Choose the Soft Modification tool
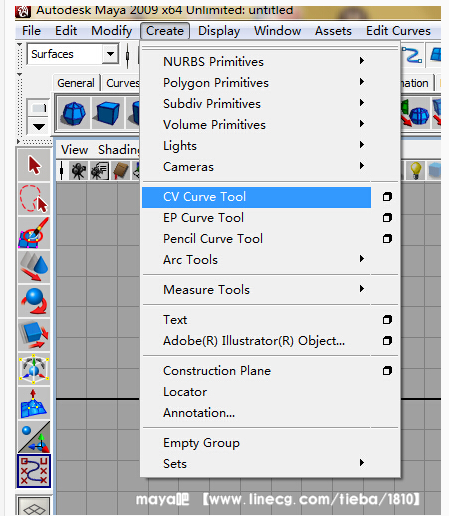 [x=34, y=403]
